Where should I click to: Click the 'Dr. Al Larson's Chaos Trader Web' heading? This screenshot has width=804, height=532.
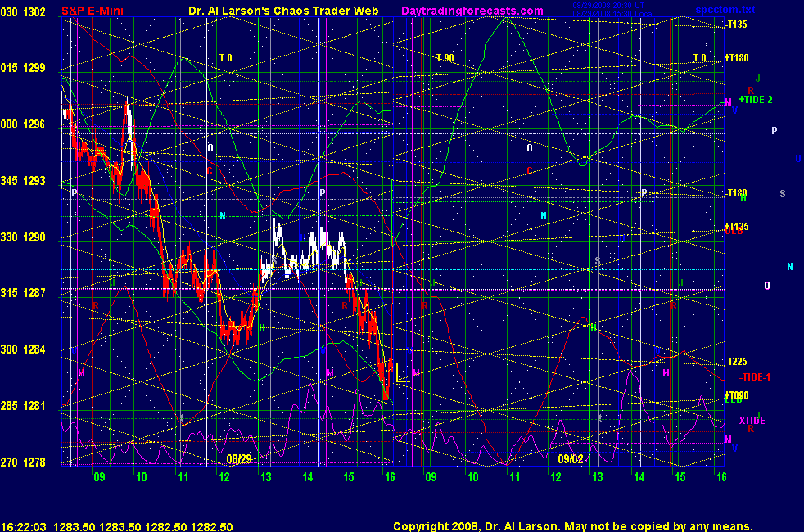click(x=283, y=11)
